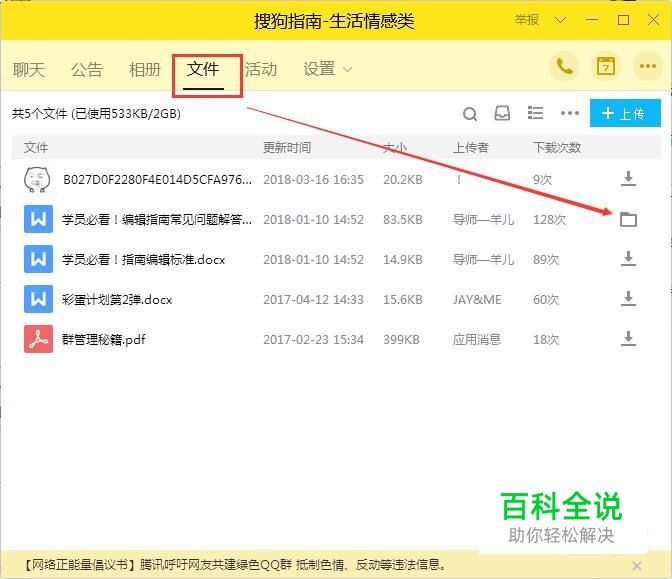672x579 pixels.
Task: Open the 网络正能量倡议书 notice link
Action: [235, 565]
